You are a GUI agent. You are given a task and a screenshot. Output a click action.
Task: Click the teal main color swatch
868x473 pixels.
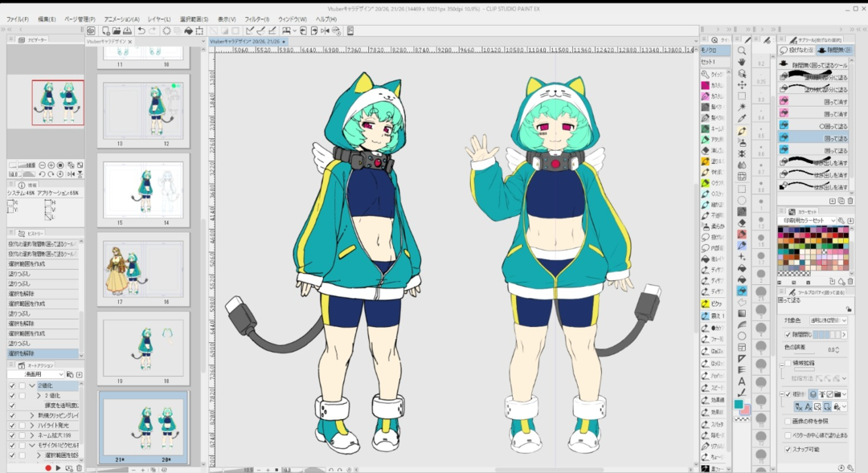coord(739,403)
